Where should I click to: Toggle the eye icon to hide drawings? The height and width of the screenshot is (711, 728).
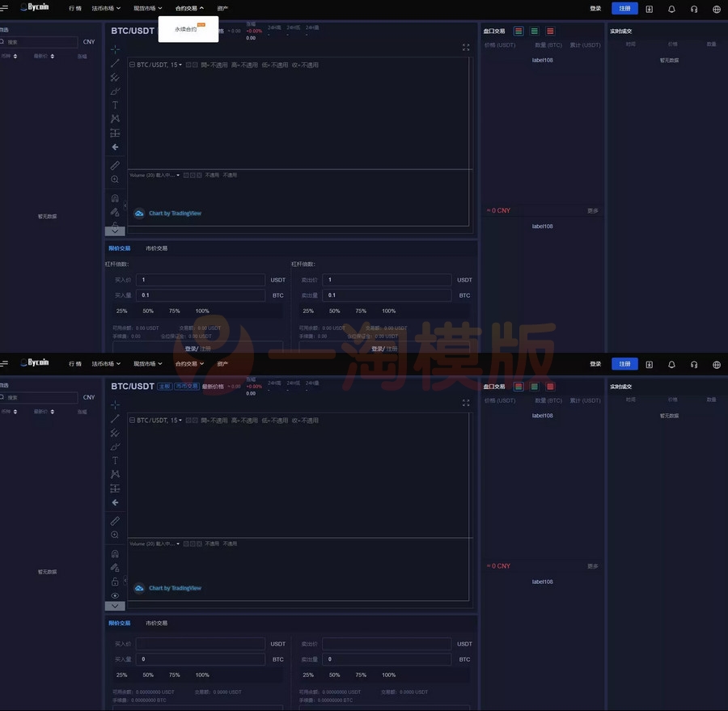click(115, 595)
